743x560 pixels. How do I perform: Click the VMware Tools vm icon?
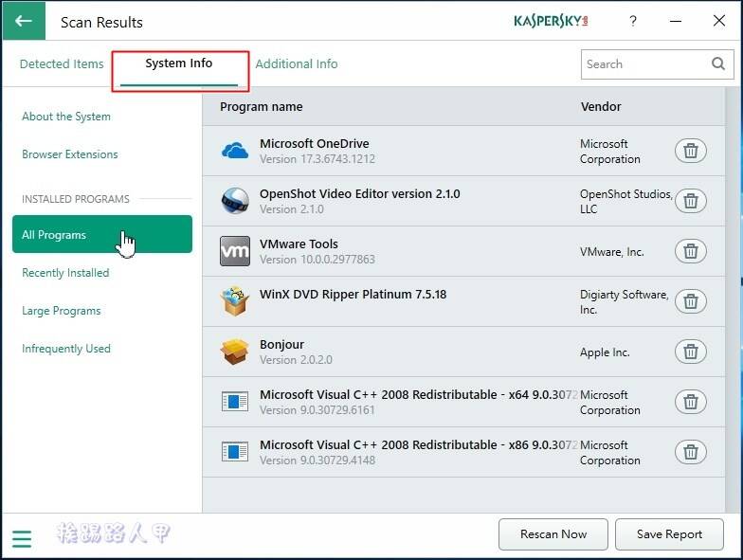click(235, 251)
